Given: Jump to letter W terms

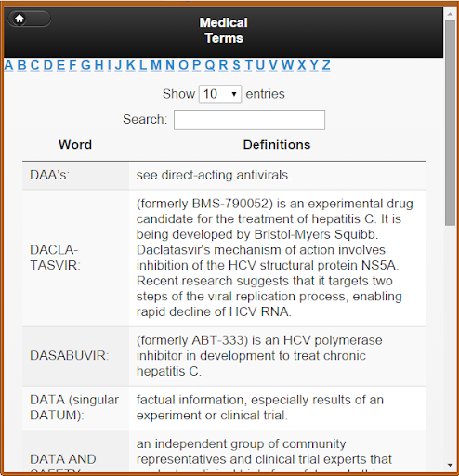Looking at the screenshot, I should 287,65.
